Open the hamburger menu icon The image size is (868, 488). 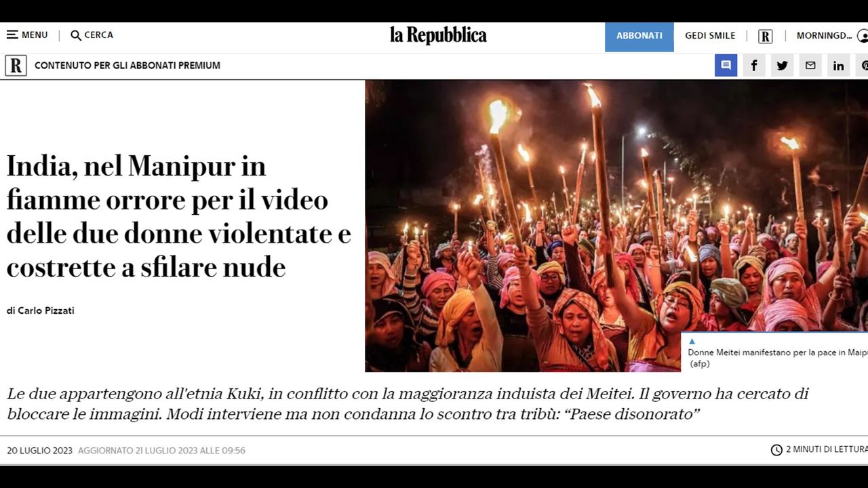coord(12,35)
